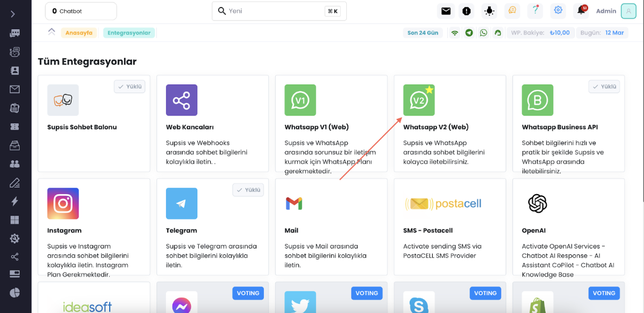Image resolution: width=644 pixels, height=313 pixels.
Task: Open the Instagram integration icon
Action: 63,203
